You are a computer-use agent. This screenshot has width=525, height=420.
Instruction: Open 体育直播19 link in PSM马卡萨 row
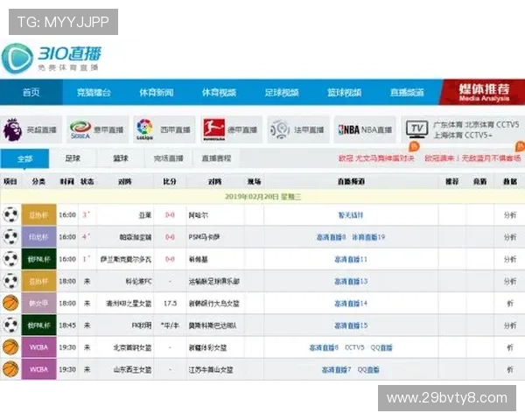tap(368, 237)
